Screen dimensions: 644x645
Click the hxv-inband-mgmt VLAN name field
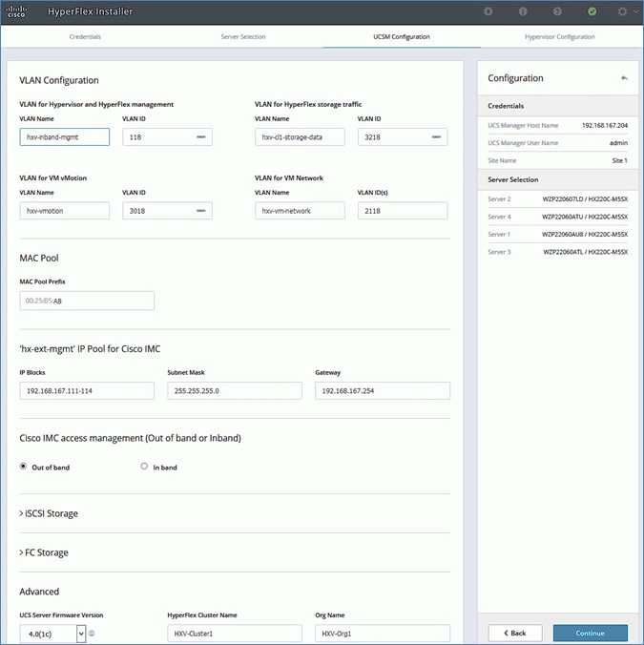pos(65,137)
